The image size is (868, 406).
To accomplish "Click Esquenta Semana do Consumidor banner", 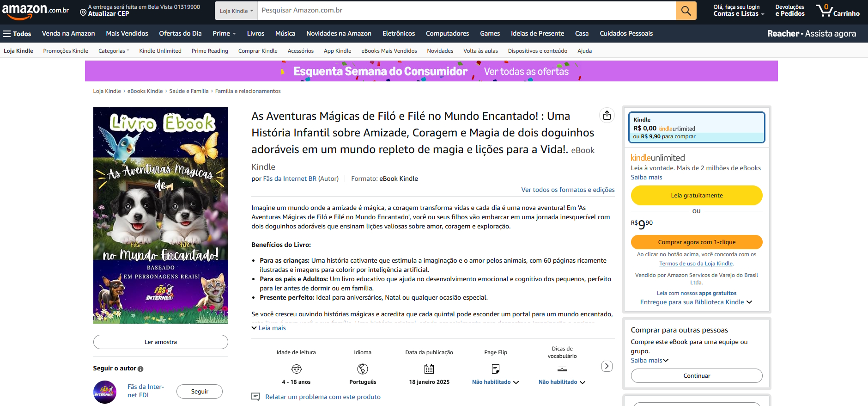I will pos(431,71).
